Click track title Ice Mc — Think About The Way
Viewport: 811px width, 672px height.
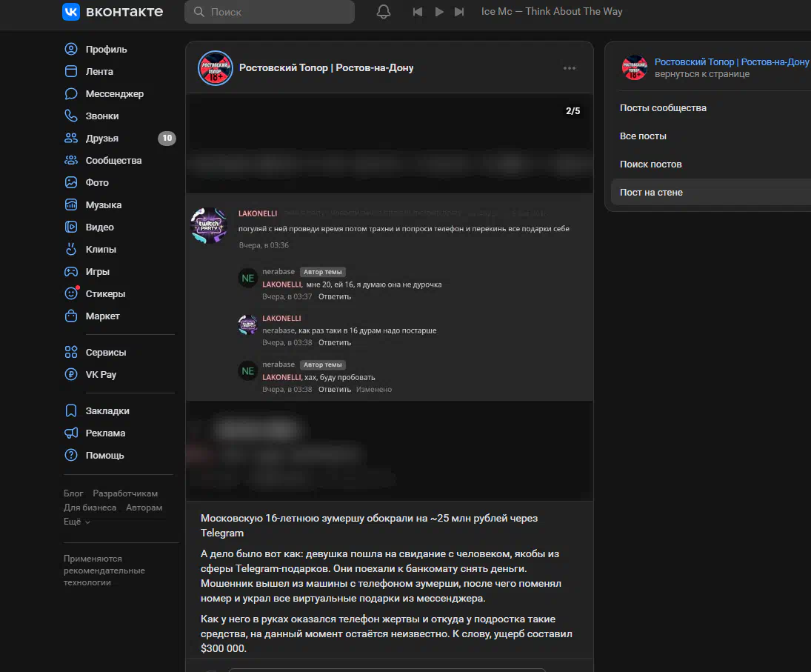[x=552, y=11]
